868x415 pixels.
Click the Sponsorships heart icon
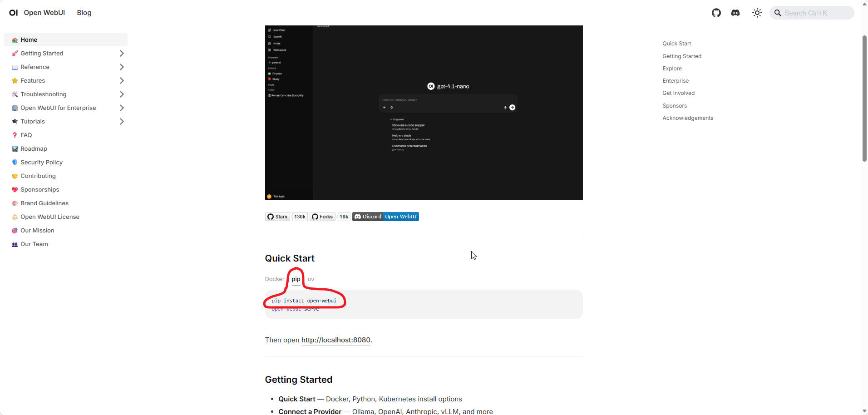click(15, 190)
